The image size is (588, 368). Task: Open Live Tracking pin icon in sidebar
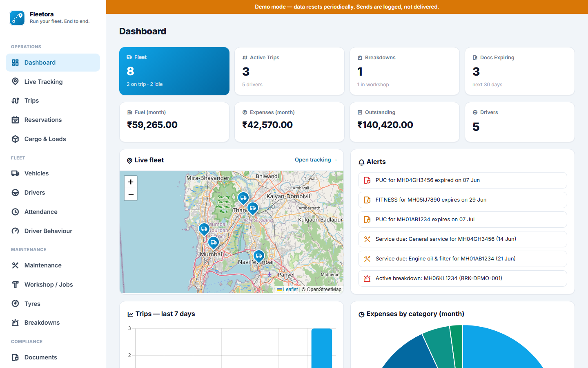(x=15, y=81)
